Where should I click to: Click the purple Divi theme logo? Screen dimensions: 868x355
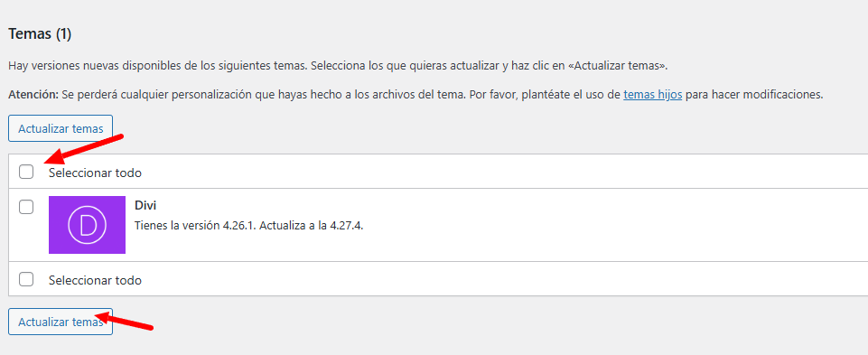tap(87, 225)
